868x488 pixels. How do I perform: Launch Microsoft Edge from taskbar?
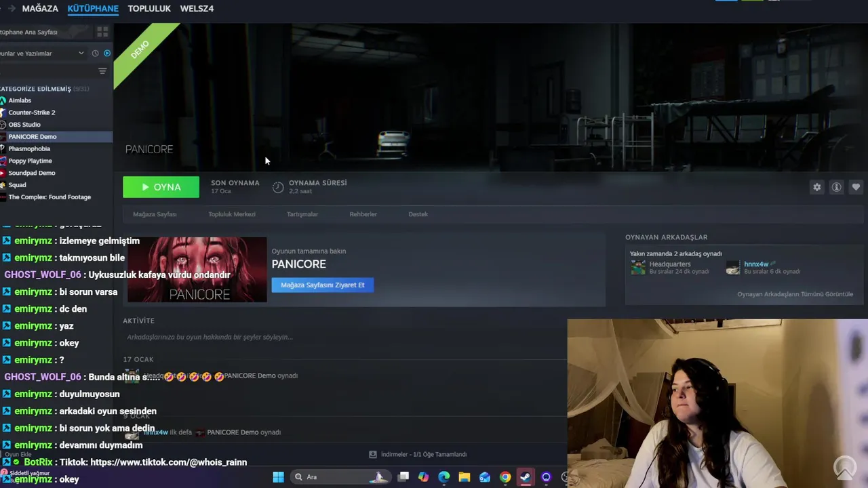(444, 477)
